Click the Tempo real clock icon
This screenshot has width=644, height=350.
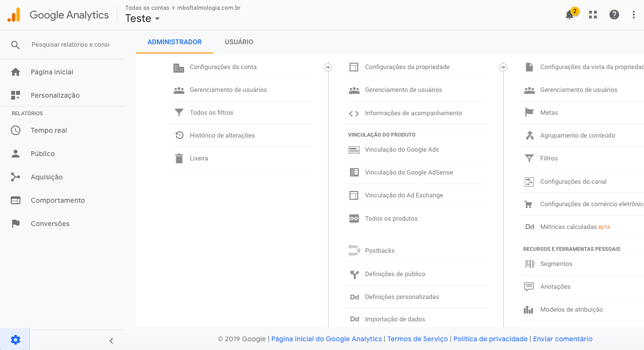(x=16, y=130)
